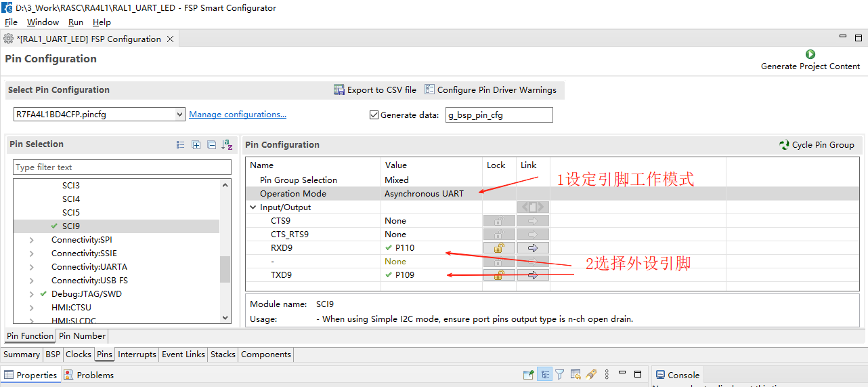Image resolution: width=868 pixels, height=387 pixels.
Task: Select the Properties view tab
Action: tap(30, 375)
